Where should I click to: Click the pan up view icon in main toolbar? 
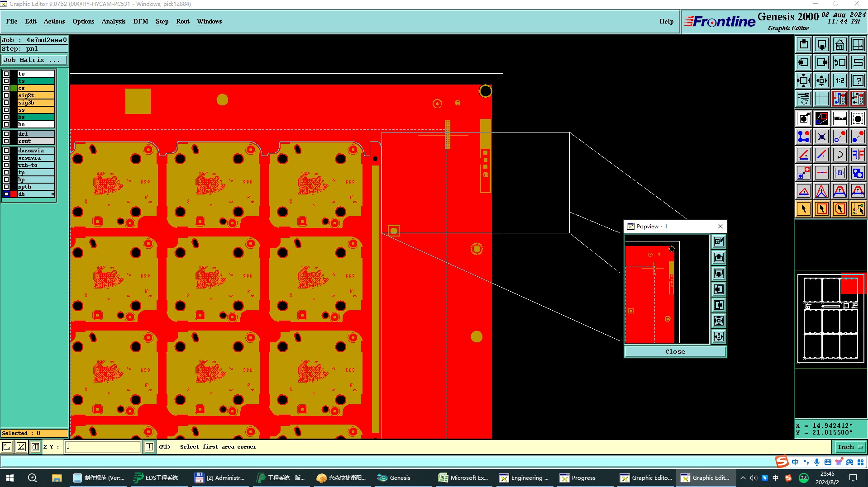[x=804, y=44]
